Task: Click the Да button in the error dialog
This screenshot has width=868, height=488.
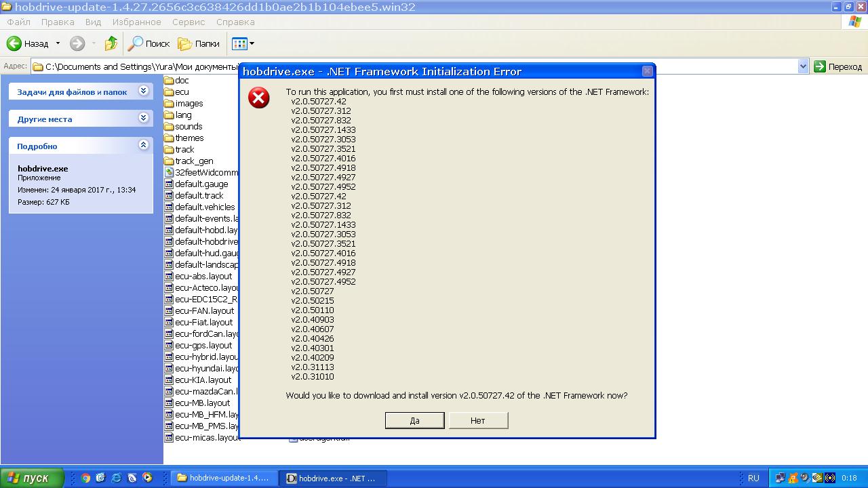Action: (x=414, y=420)
